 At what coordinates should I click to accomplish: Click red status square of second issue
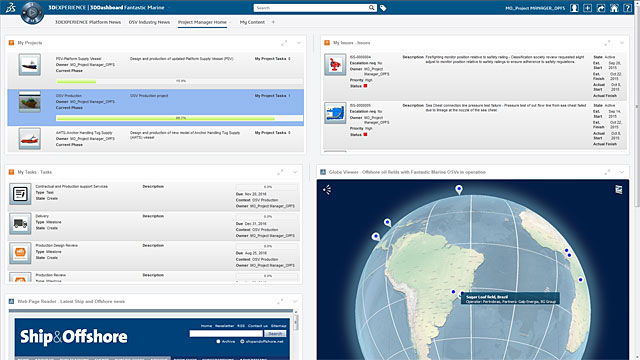click(365, 134)
